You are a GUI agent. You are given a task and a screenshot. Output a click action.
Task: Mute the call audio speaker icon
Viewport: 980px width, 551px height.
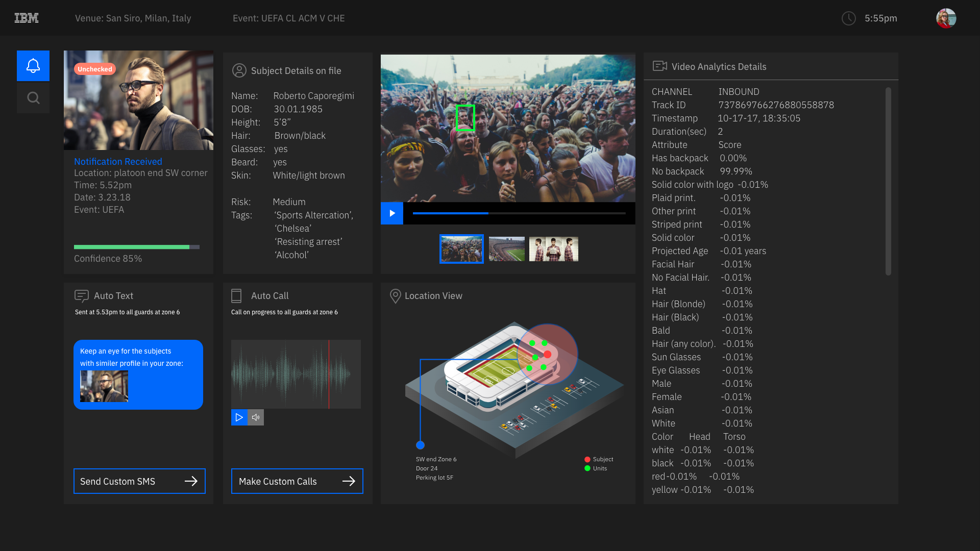click(256, 417)
